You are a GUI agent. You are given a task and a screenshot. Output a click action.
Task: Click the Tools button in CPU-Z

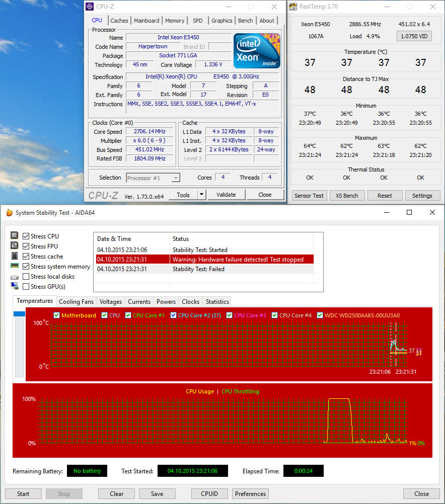click(183, 195)
